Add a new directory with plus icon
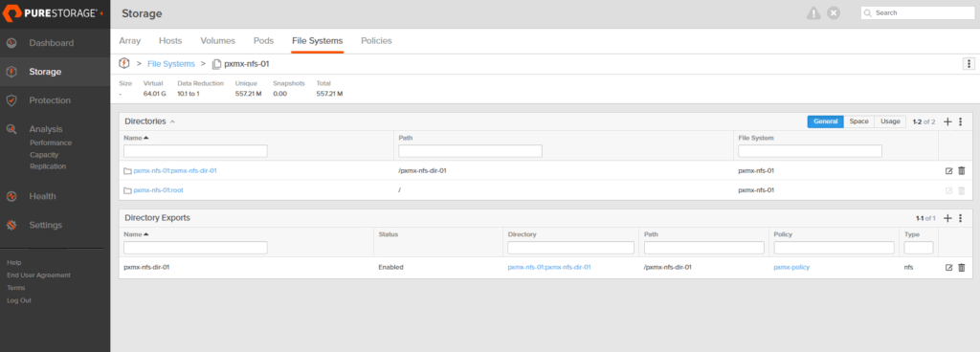980x352 pixels. pyautogui.click(x=947, y=121)
